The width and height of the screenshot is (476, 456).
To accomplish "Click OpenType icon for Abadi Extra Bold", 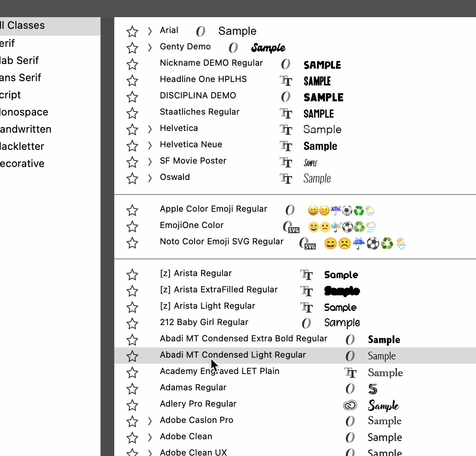I will [x=350, y=340].
